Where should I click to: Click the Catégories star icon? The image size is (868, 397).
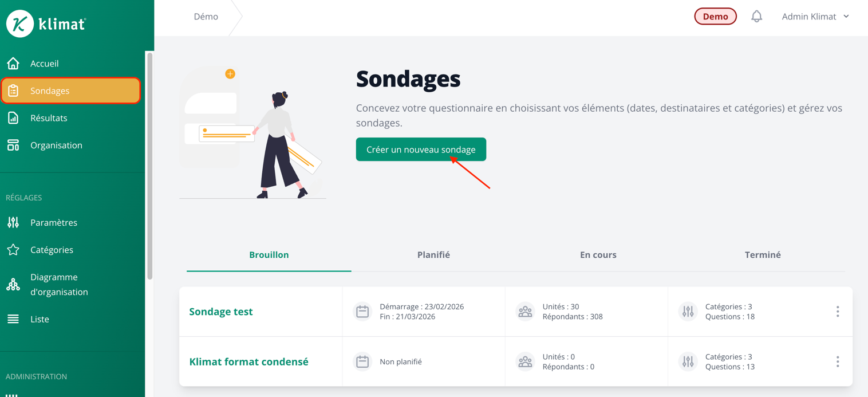[x=13, y=250]
